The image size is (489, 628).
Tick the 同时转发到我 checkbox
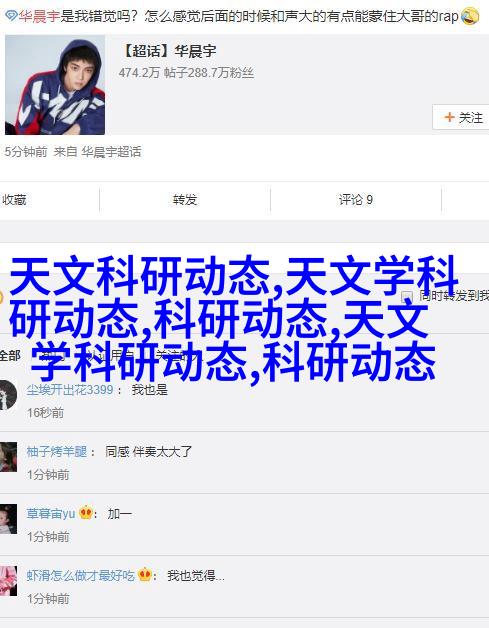(407, 296)
